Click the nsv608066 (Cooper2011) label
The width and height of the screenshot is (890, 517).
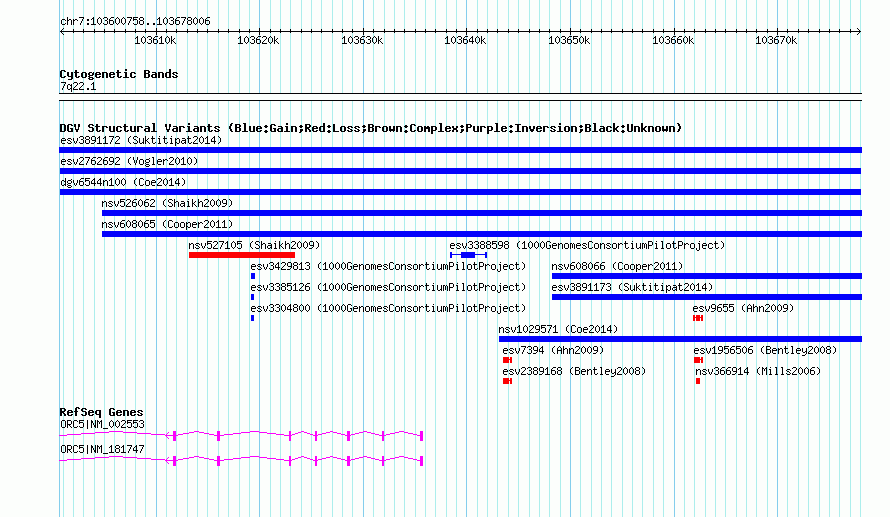(x=617, y=266)
